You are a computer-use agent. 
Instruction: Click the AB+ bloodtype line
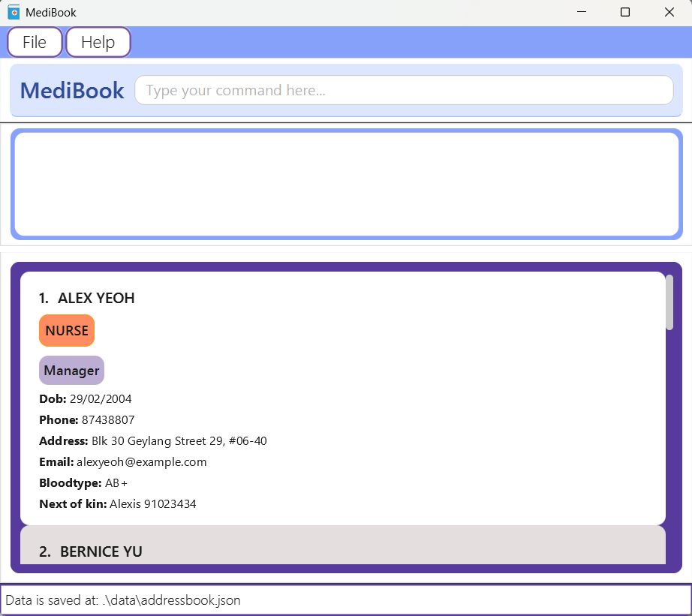coord(83,482)
